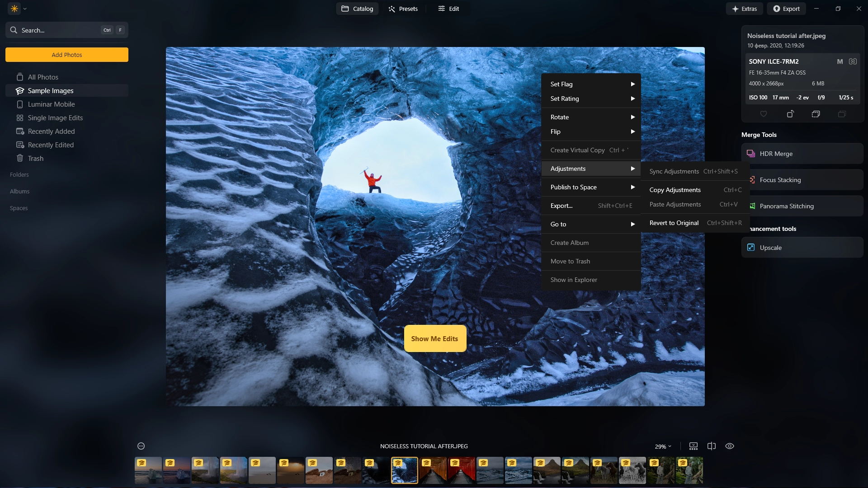
Task: Hide the filmstrip using its toggle
Action: [693, 446]
